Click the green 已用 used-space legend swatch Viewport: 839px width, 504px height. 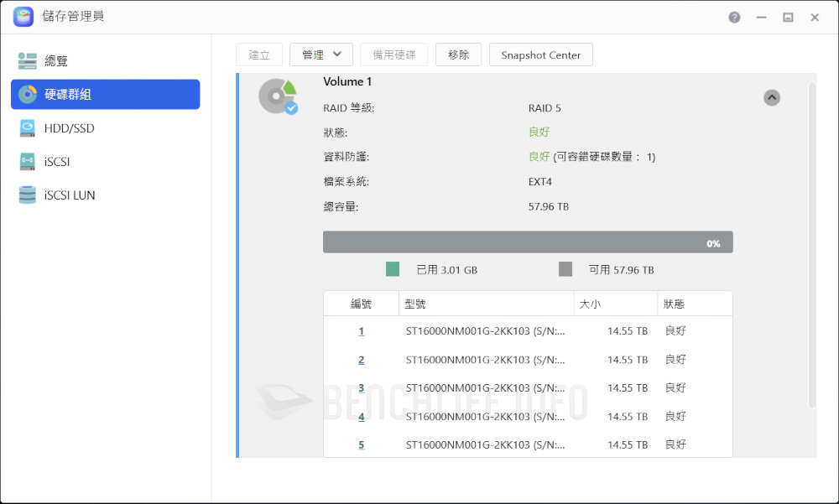(x=393, y=269)
